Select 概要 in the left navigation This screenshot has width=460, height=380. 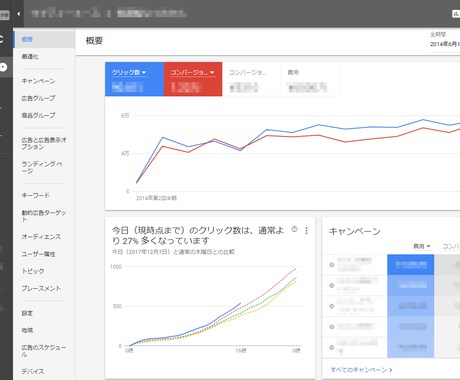tap(44, 39)
